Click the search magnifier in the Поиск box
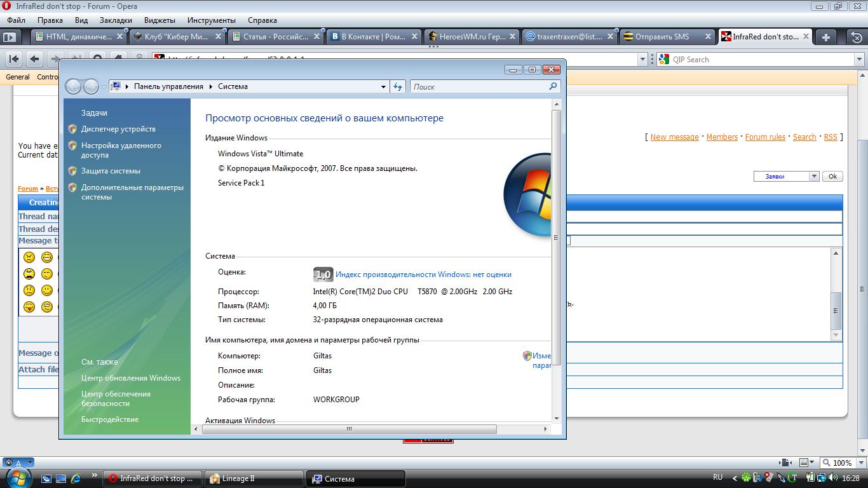 click(553, 86)
